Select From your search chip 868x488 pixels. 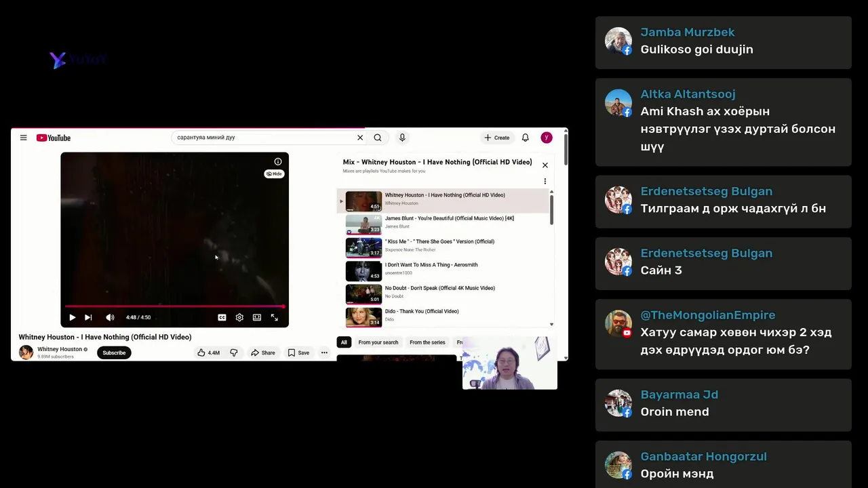tap(378, 342)
